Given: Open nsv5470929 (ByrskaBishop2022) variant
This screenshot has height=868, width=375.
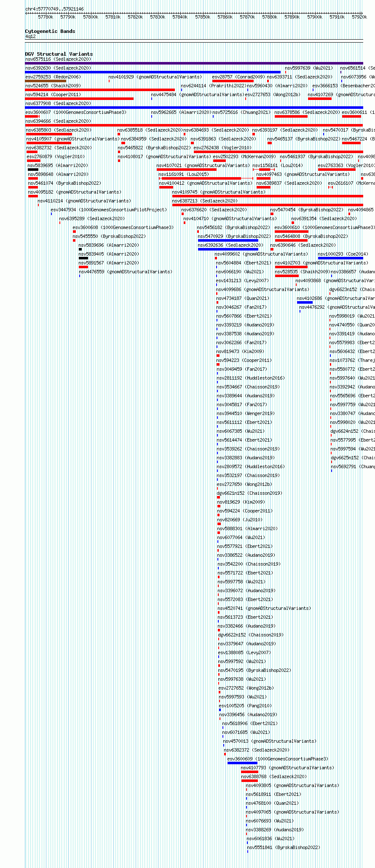Looking at the screenshot, I should [x=234, y=237].
